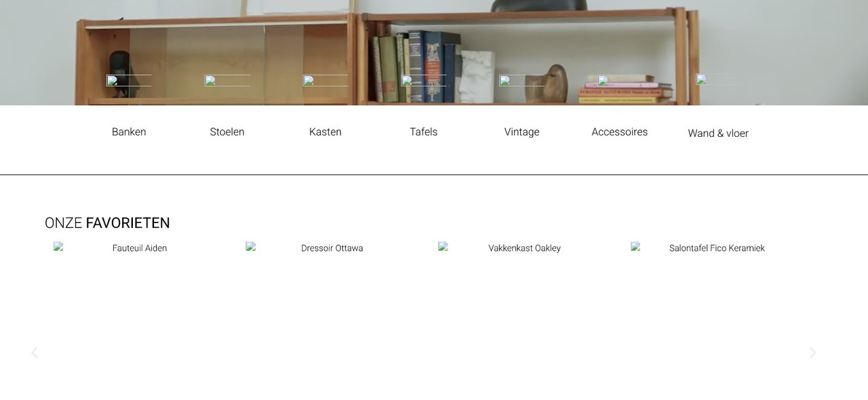Show next favorites with the right carousel arrow
868x400 pixels.
coord(812,353)
